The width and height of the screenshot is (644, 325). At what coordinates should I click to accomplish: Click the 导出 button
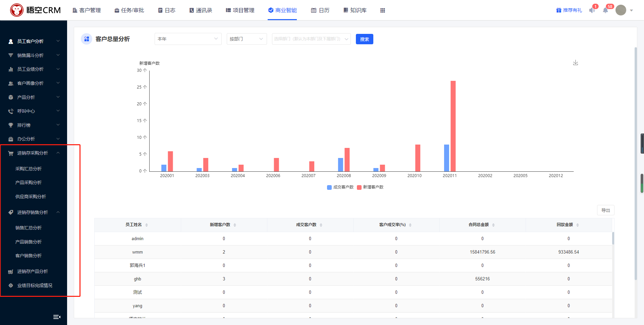click(605, 210)
